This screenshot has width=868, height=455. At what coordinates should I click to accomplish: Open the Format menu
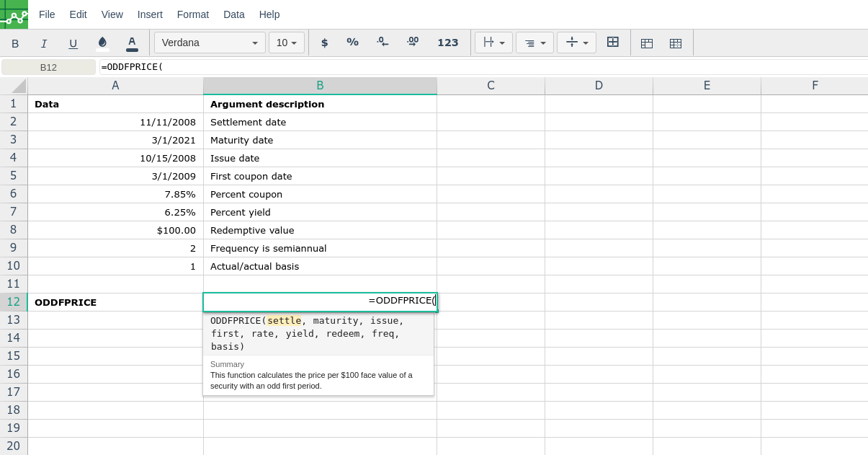tap(193, 14)
